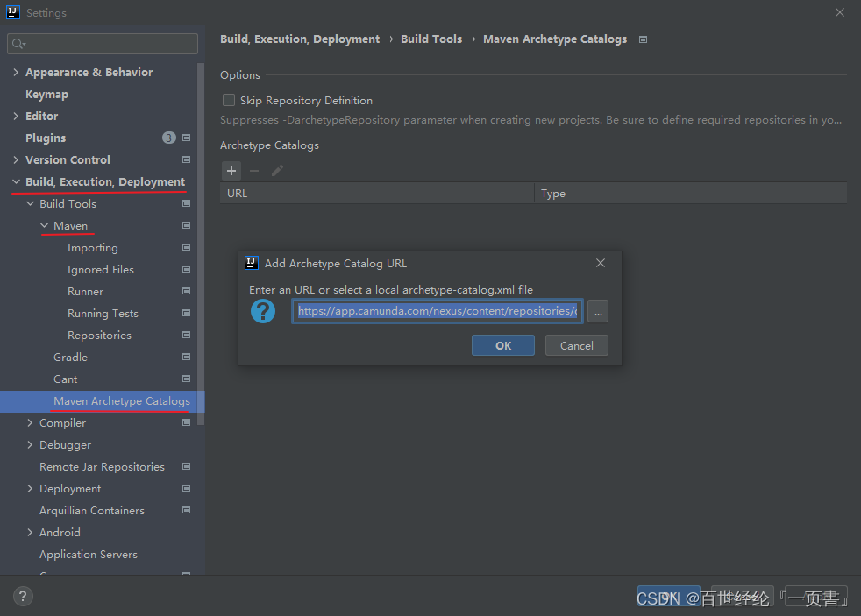Select Repositories under Maven
The image size is (861, 616).
pos(99,336)
